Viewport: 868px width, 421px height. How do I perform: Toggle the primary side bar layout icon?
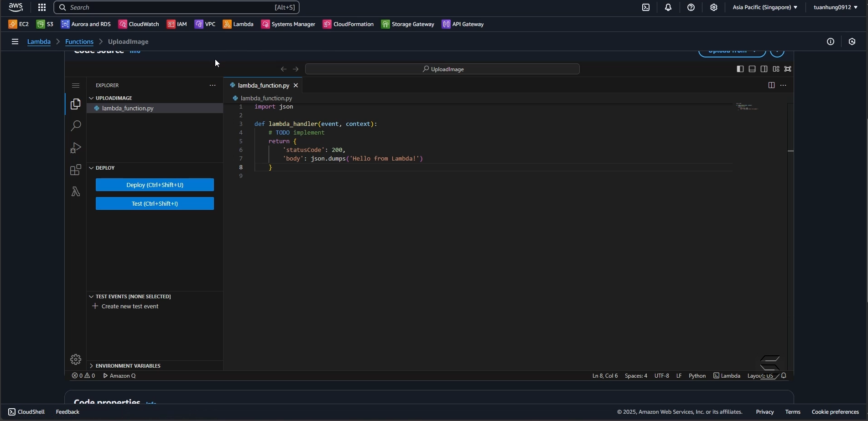pyautogui.click(x=740, y=69)
